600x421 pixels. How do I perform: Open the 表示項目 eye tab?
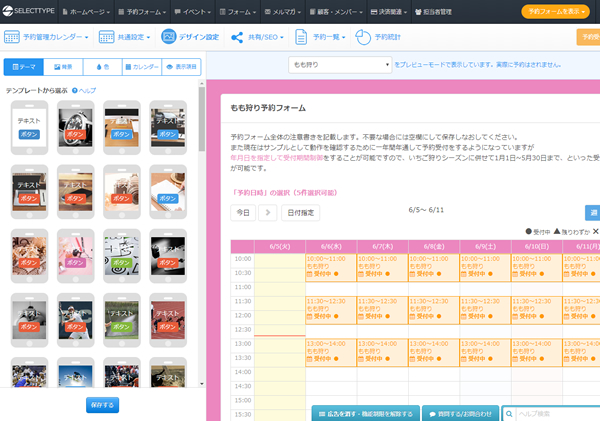[x=180, y=67]
